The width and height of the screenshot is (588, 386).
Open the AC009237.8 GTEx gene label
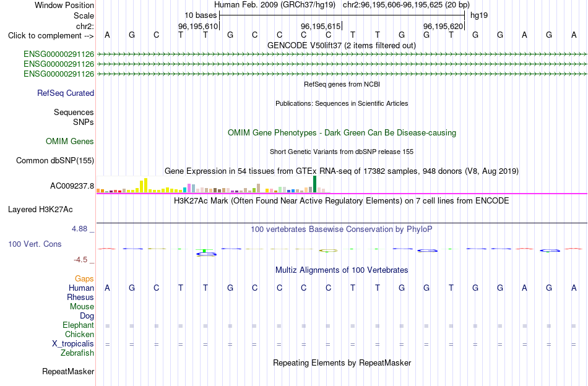coord(72,186)
